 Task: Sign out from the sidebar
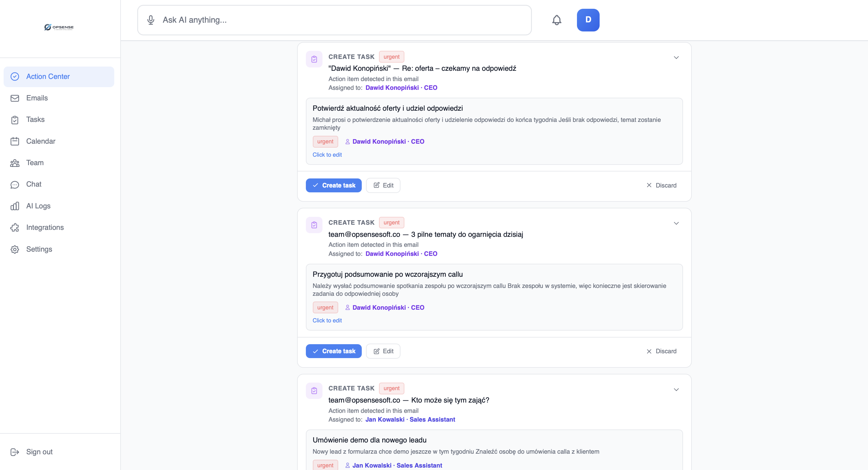point(39,452)
